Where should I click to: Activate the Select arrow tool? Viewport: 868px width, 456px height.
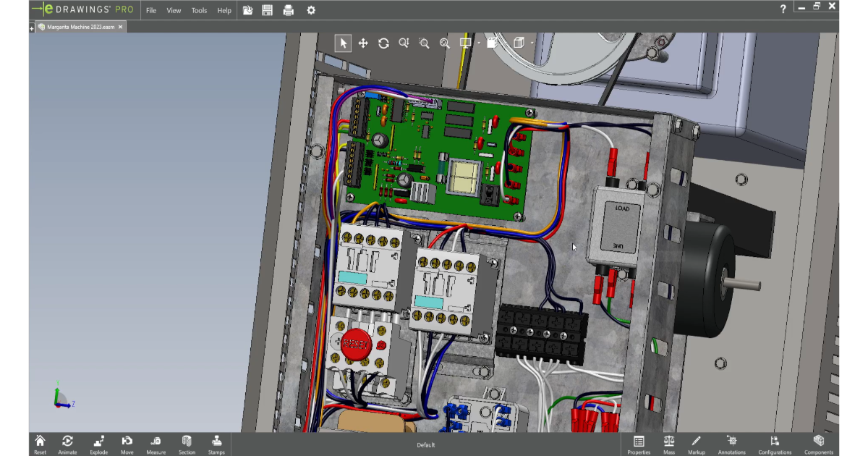pos(344,43)
